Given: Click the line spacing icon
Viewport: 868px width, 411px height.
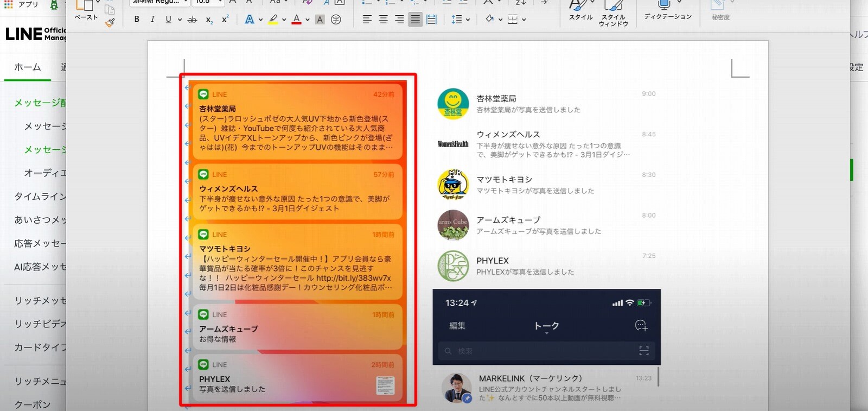Looking at the screenshot, I should pos(457,20).
